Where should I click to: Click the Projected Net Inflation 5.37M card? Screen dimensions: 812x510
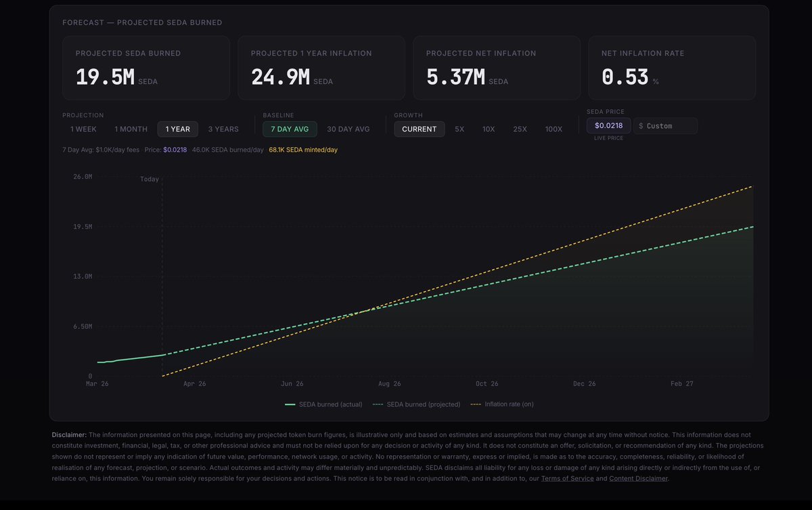(497, 68)
